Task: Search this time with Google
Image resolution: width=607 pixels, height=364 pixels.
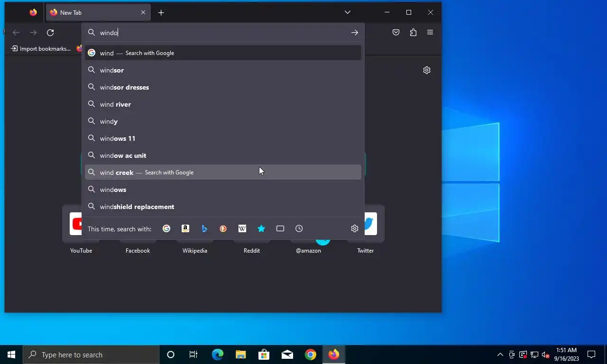Action: coord(166,228)
